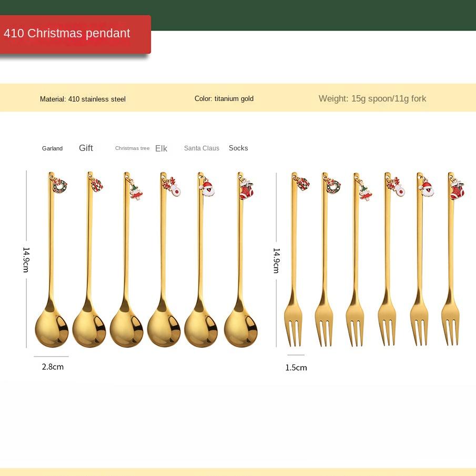Image resolution: width=476 pixels, height=476 pixels.
Task: Click the Socks label text
Action: pos(238,148)
